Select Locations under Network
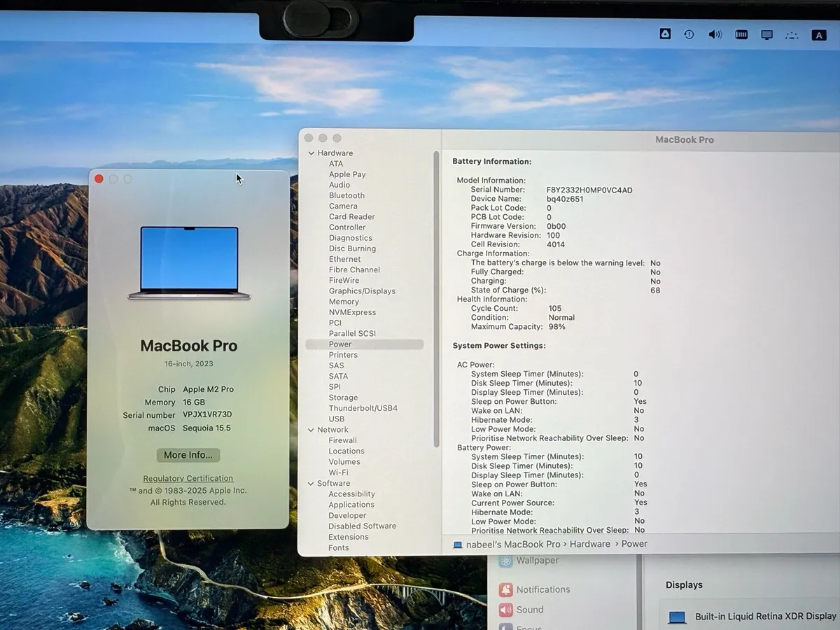Image resolution: width=840 pixels, height=630 pixels. coord(346,451)
